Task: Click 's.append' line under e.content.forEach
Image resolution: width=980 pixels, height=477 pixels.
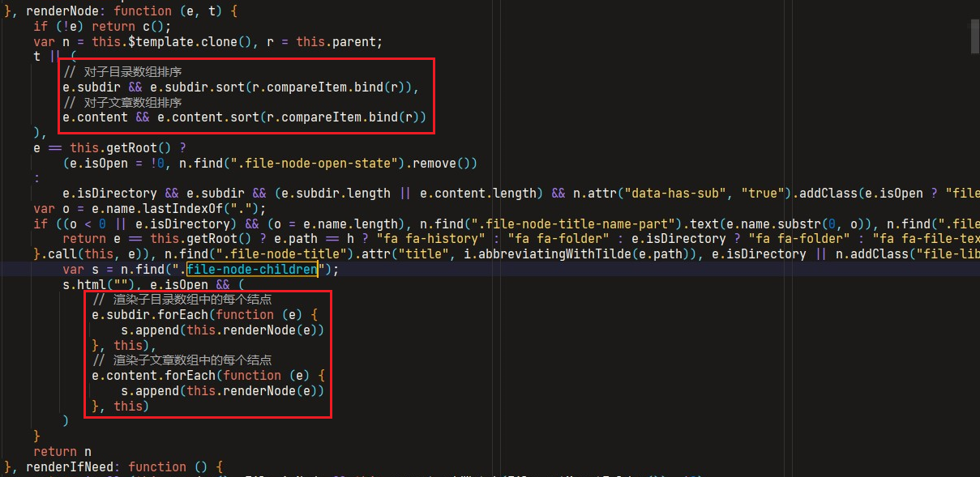Action: (x=223, y=390)
